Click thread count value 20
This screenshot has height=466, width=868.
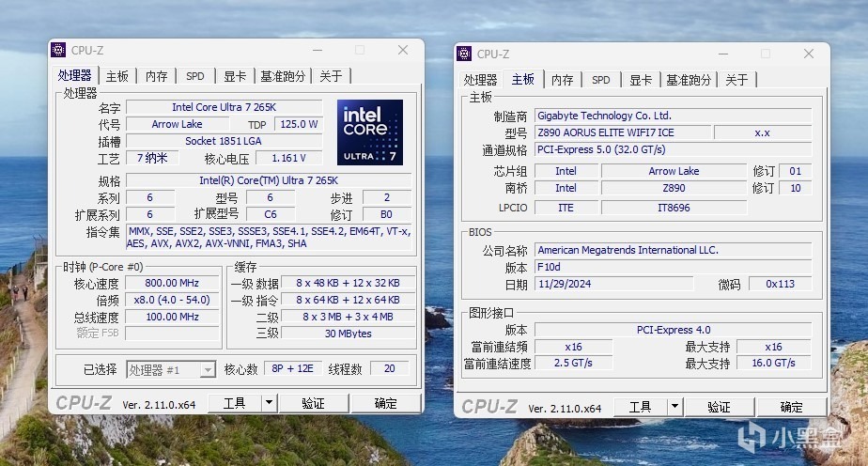(390, 368)
